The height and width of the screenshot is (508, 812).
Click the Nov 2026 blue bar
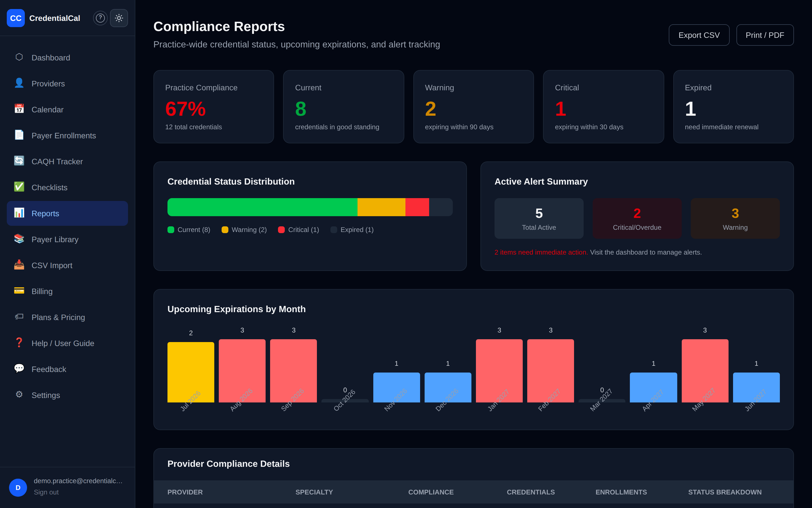(x=397, y=387)
